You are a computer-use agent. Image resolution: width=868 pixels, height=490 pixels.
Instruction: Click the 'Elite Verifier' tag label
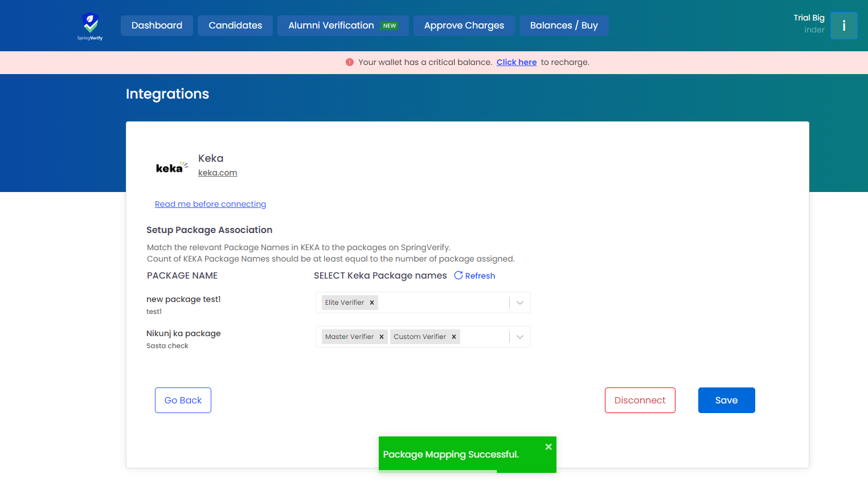(345, 303)
